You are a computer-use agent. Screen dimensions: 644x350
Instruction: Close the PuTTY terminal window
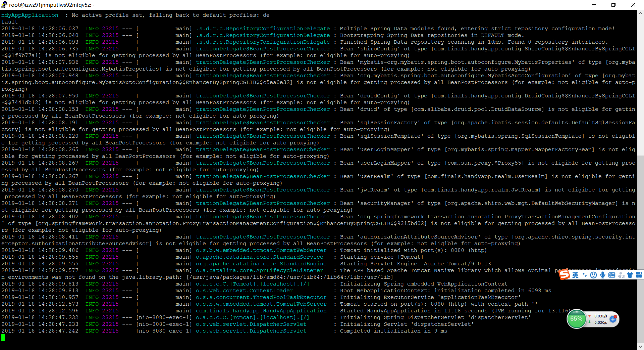point(633,5)
